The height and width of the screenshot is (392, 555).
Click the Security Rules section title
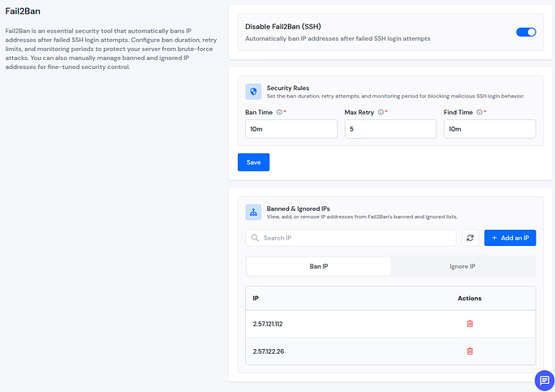click(x=288, y=88)
